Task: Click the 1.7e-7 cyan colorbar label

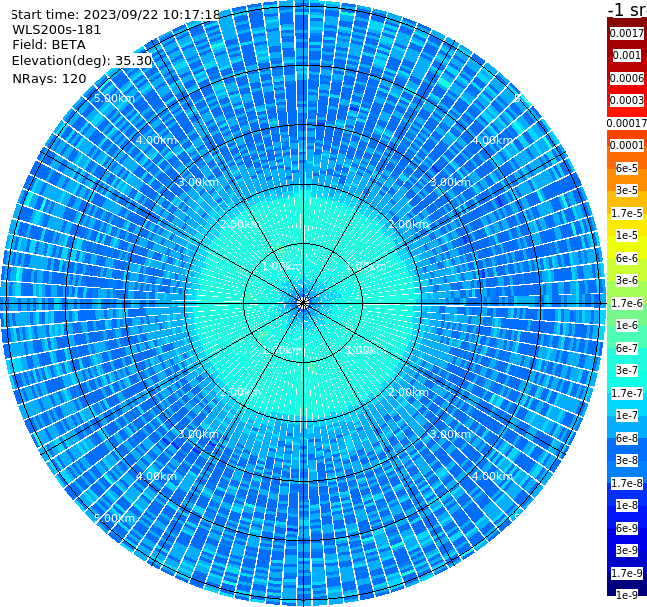Action: point(627,393)
